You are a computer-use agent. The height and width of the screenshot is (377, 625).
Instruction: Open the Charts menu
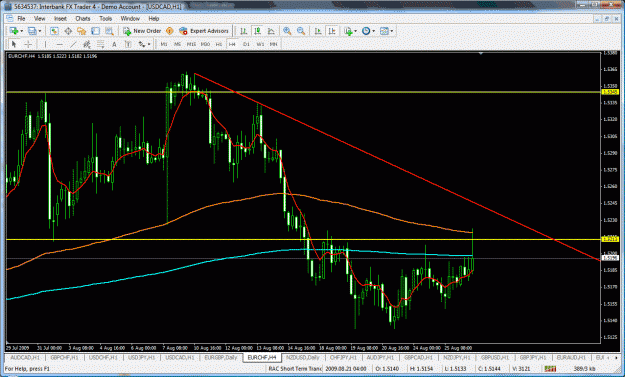[83, 19]
